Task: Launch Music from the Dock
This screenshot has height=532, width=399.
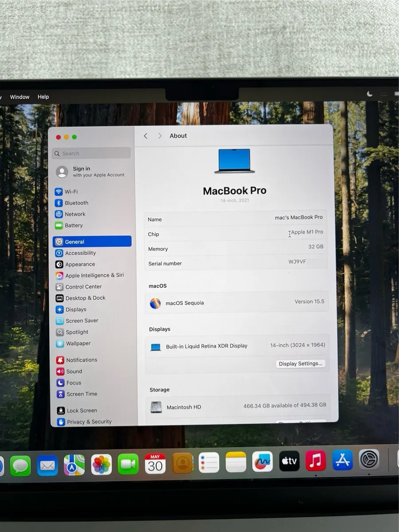Action: pos(316,461)
